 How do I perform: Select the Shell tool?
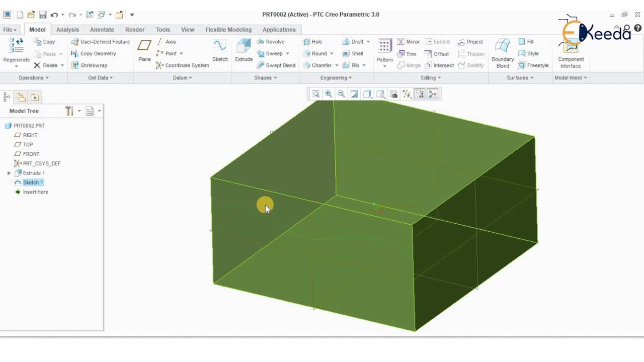coord(353,53)
